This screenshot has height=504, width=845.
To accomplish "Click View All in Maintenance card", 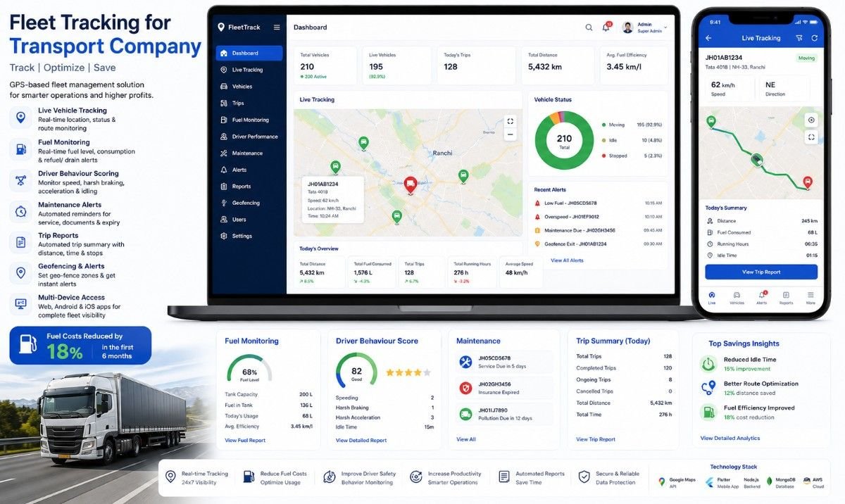I will [x=466, y=439].
